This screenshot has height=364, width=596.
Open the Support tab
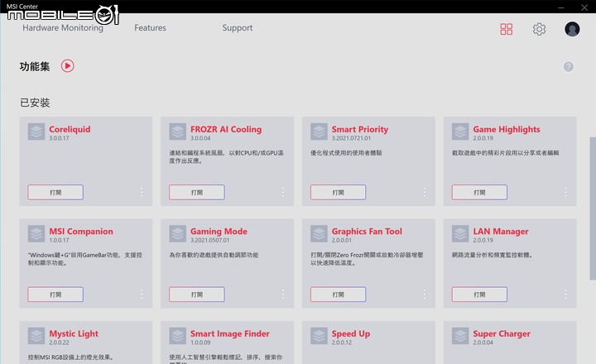(x=238, y=28)
